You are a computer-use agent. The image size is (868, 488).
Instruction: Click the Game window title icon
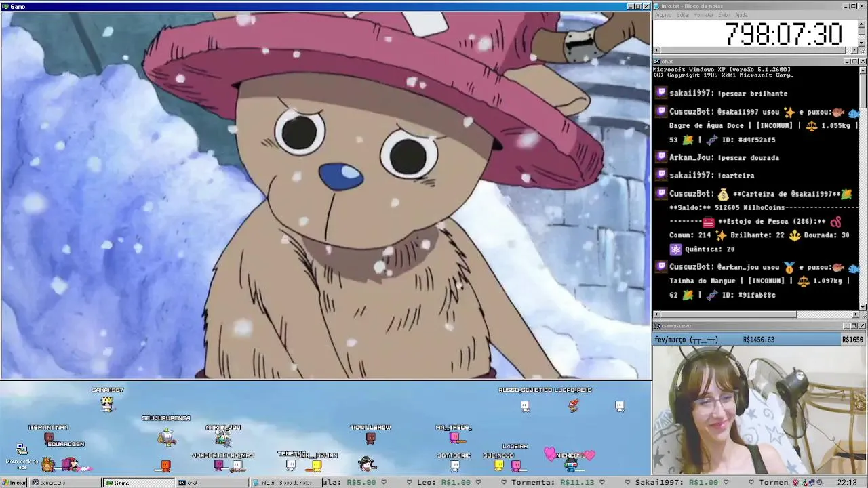(5, 6)
